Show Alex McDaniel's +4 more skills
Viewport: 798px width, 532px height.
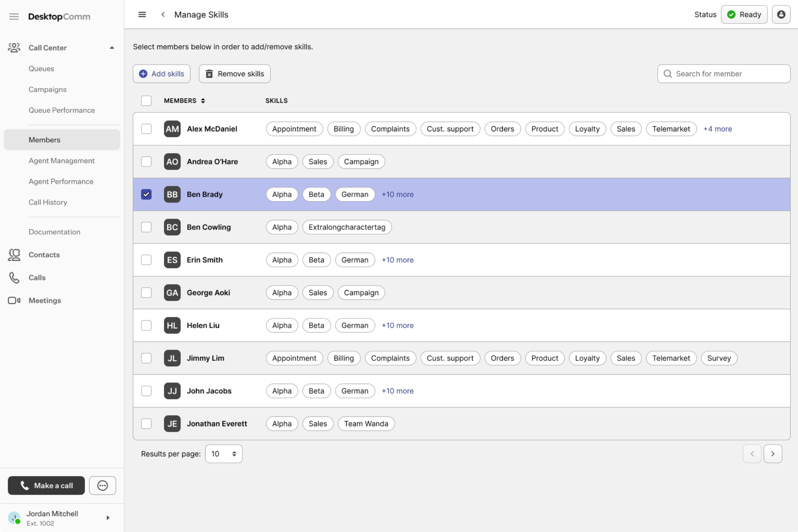coord(717,129)
